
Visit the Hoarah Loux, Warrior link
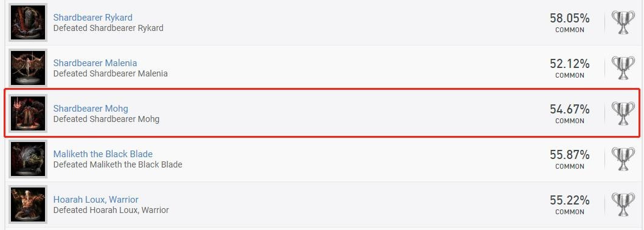pyautogui.click(x=96, y=200)
